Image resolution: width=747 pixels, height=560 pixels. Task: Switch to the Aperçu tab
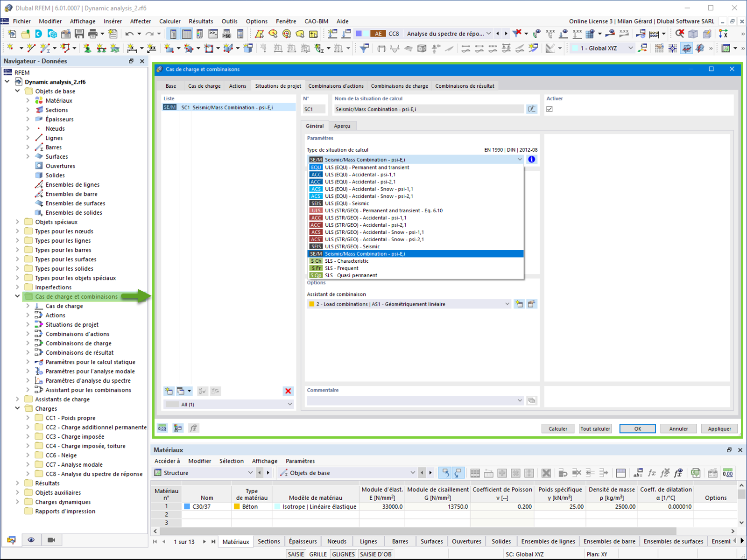click(x=342, y=126)
